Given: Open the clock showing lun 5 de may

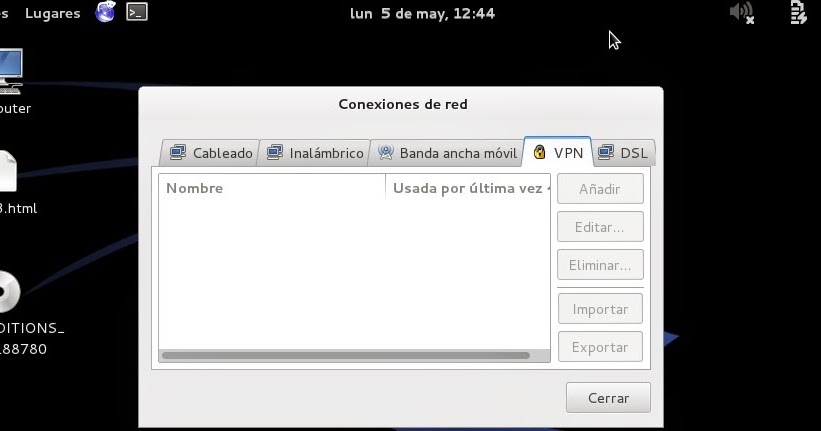Looking at the screenshot, I should 422,13.
